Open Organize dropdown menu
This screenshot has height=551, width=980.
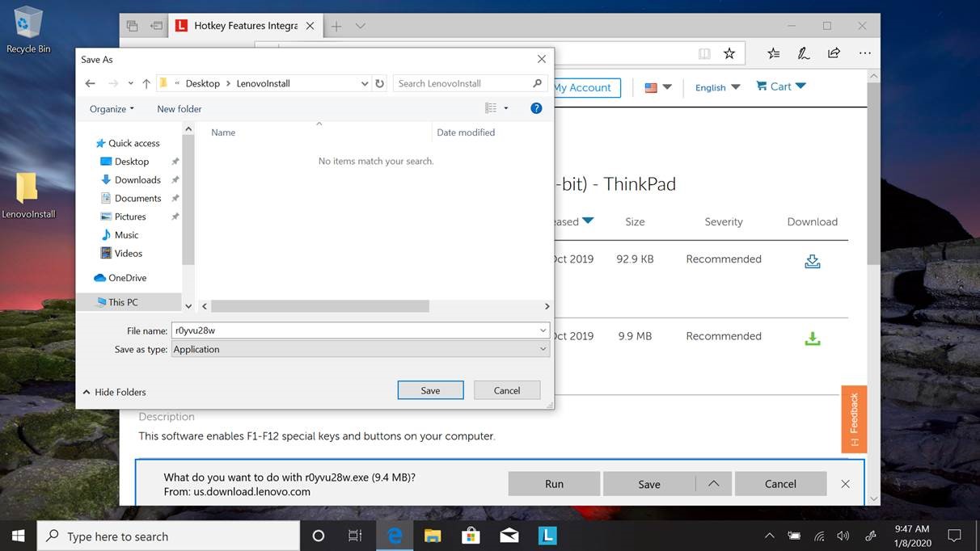point(112,109)
